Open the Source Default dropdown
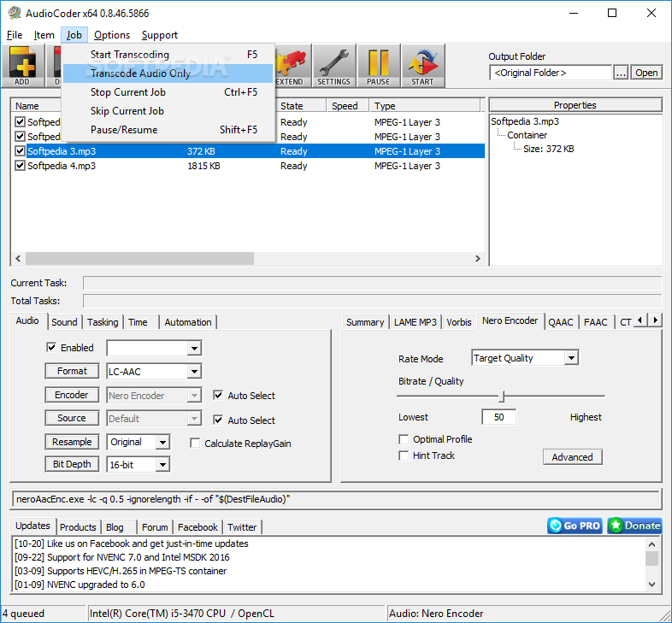 [x=194, y=418]
